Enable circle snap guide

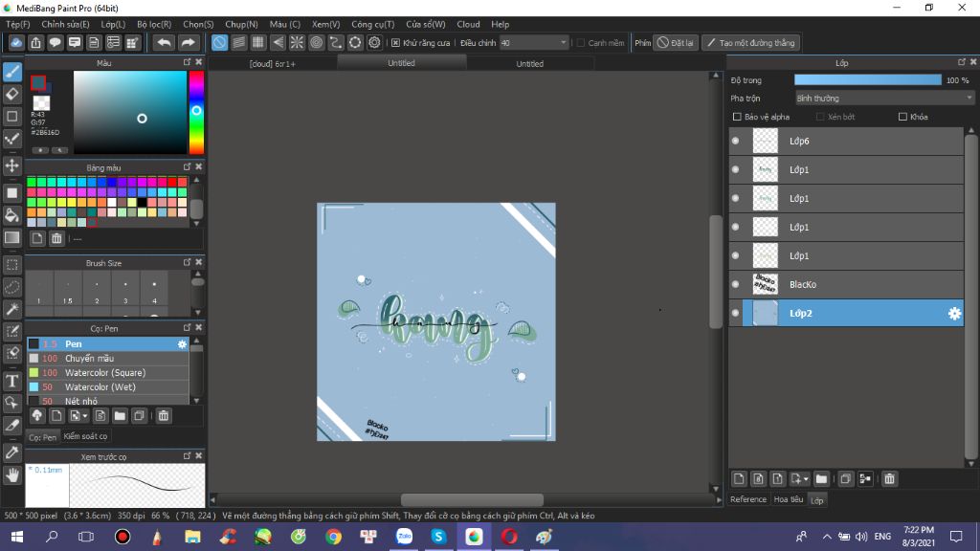point(316,42)
